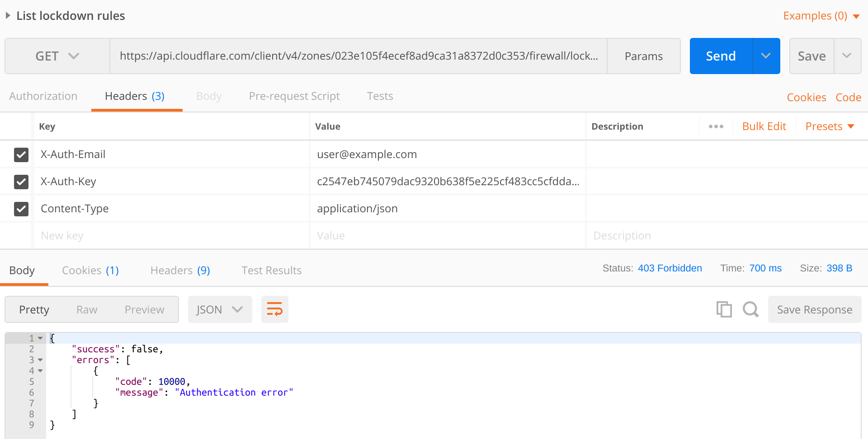
Task: Click the Params button
Action: click(643, 56)
